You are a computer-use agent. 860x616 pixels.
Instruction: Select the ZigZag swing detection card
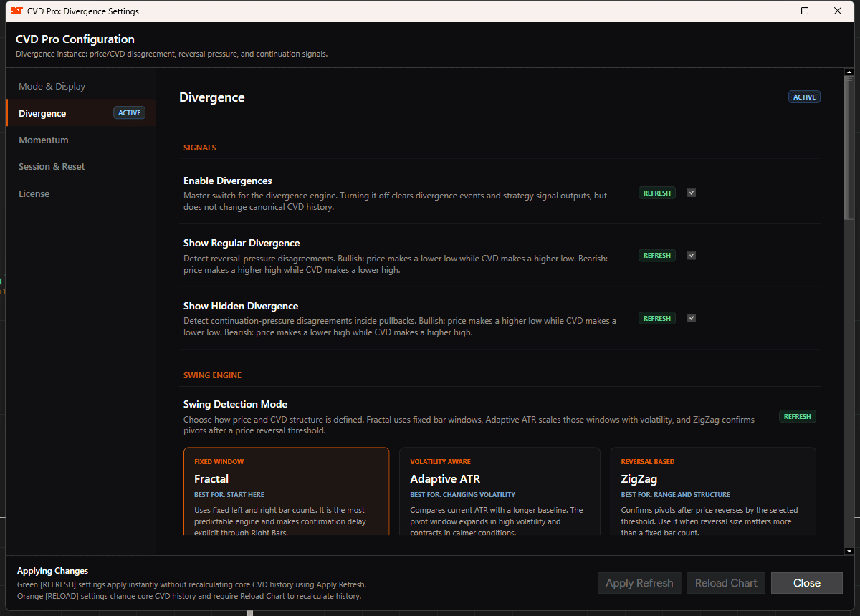(x=713, y=491)
